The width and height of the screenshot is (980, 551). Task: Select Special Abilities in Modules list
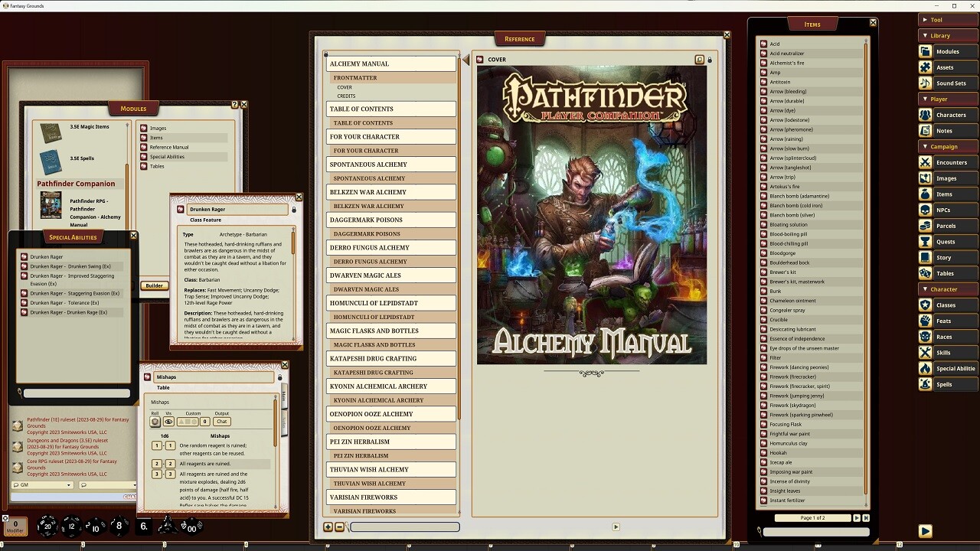coord(167,157)
